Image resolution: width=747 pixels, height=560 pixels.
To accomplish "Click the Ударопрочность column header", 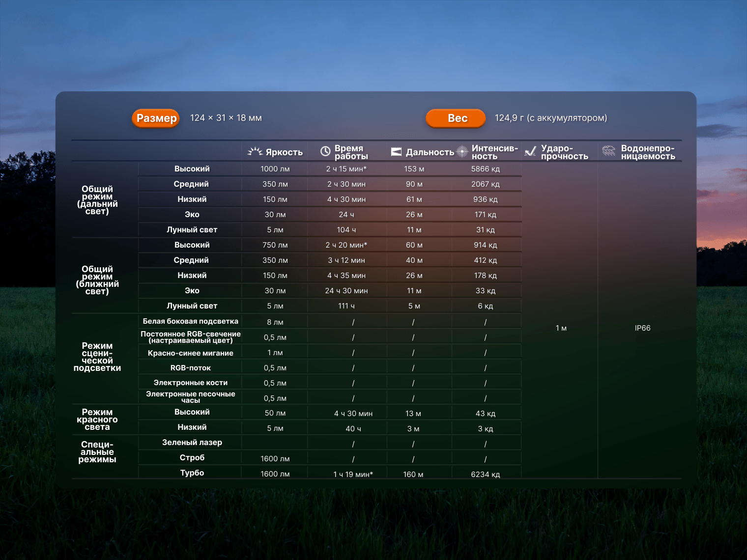I will point(564,152).
